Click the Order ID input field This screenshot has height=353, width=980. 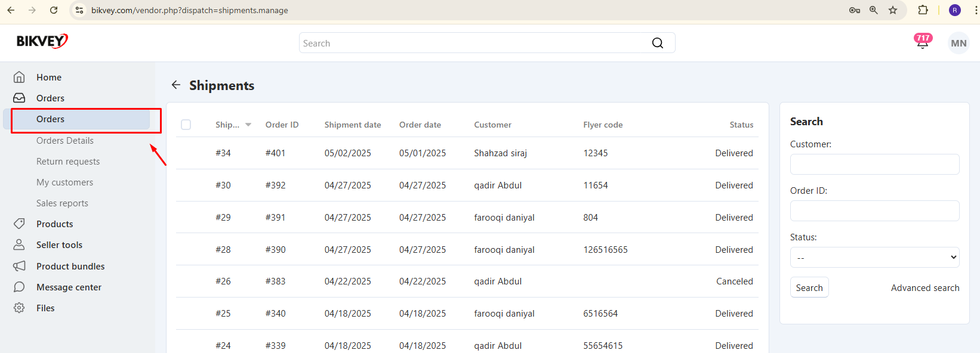point(874,210)
